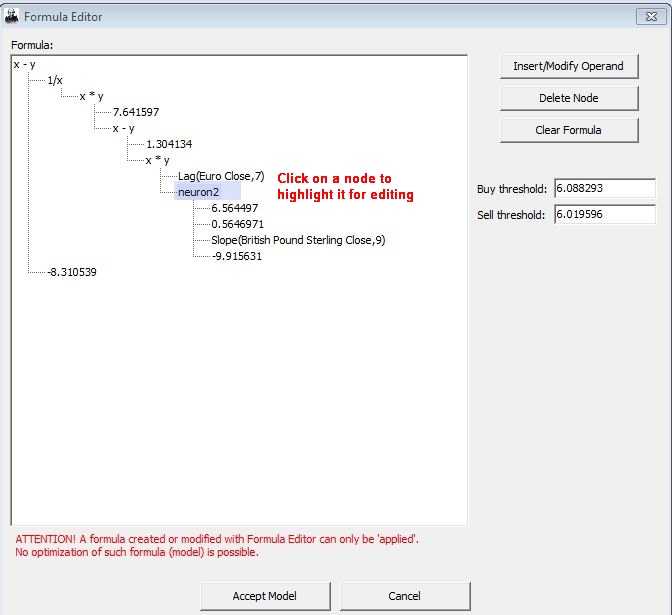Screen dimensions: 672x615
Task: Highlight the -9.915631 node
Action: (236, 256)
